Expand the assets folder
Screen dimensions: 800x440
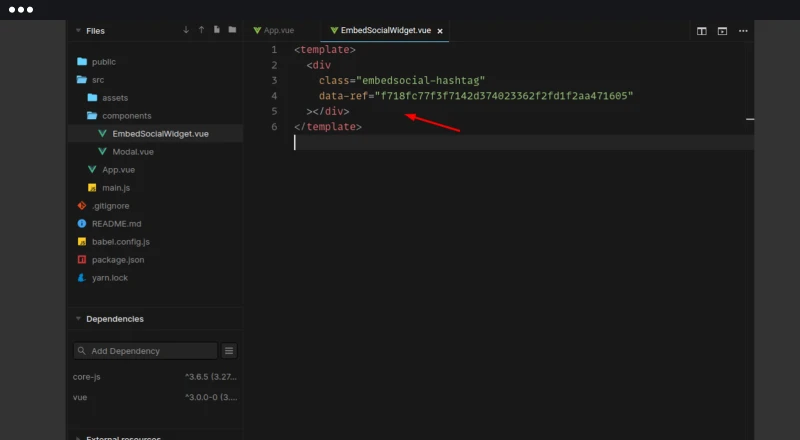(92, 97)
